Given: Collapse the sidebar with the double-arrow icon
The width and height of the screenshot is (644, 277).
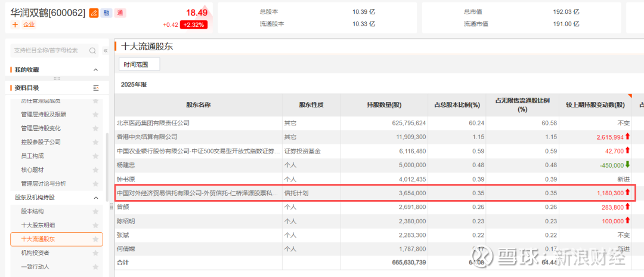Looking at the screenshot, I should pyautogui.click(x=105, y=51).
